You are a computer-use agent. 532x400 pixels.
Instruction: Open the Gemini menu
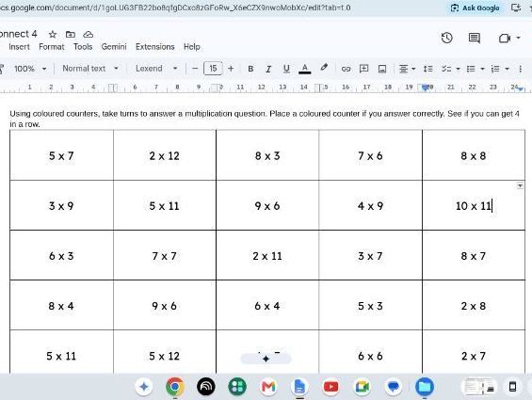[x=114, y=47]
